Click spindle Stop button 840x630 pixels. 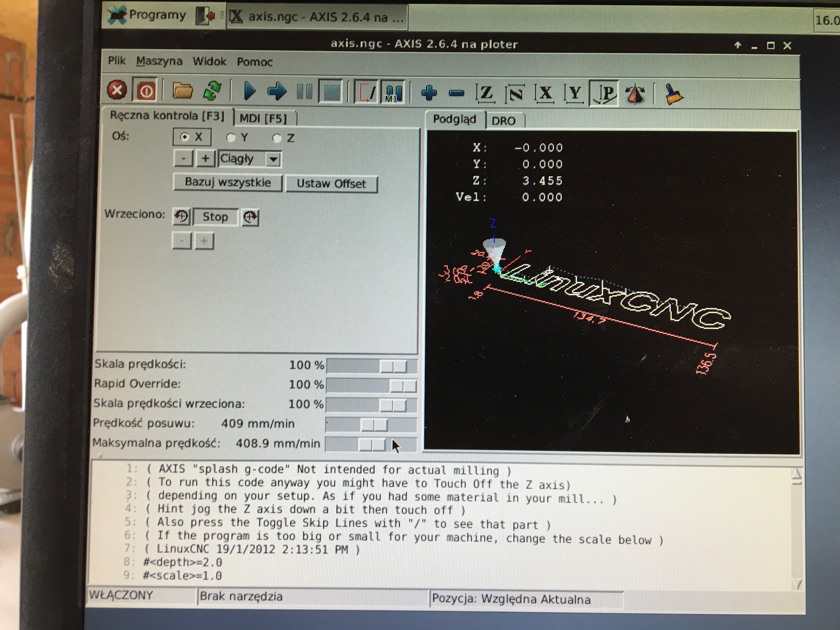(215, 217)
